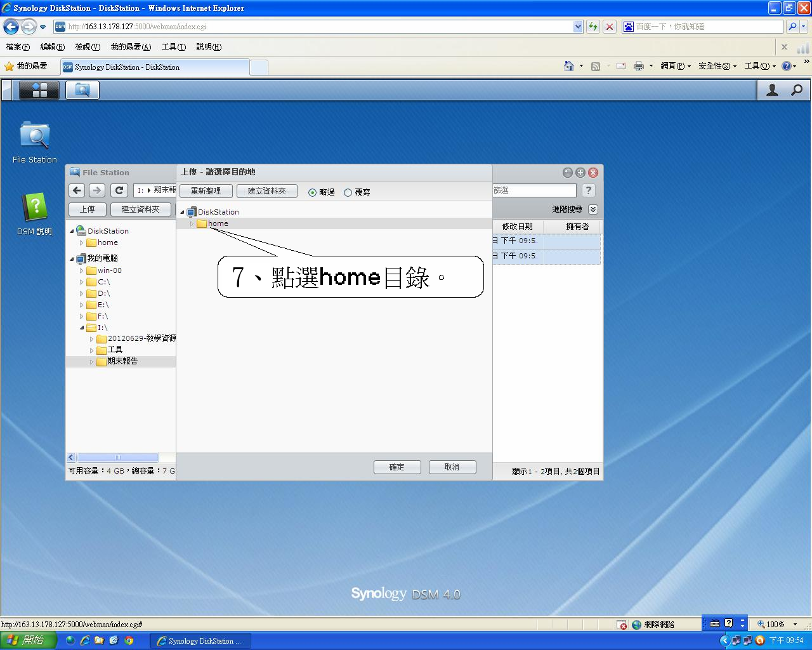Click the RSS feeds icon in IE toolbar
Image resolution: width=812 pixels, height=650 pixels.
point(596,66)
